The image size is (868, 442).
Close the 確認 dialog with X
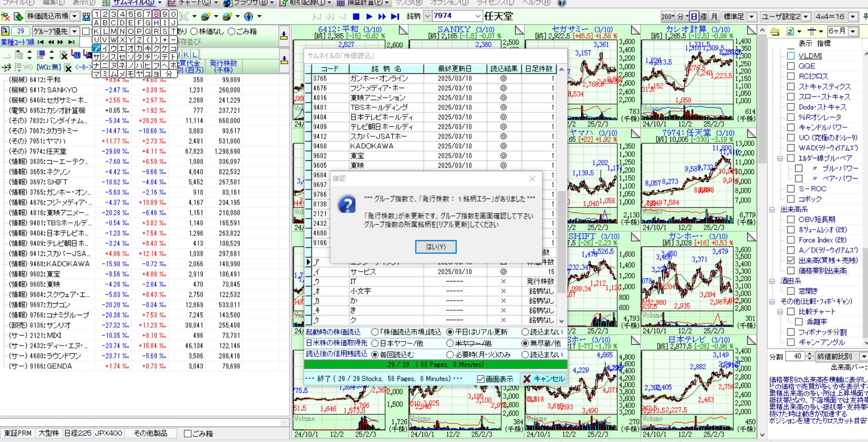[533, 179]
